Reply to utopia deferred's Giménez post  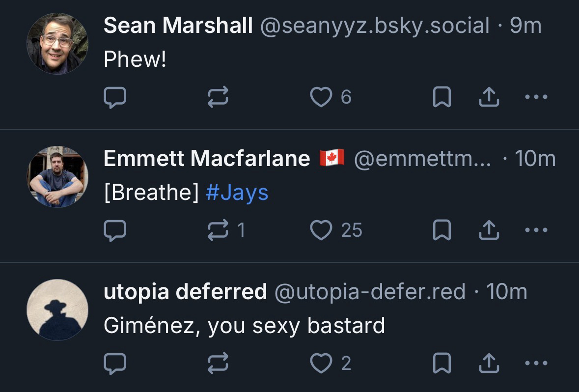tap(115, 364)
